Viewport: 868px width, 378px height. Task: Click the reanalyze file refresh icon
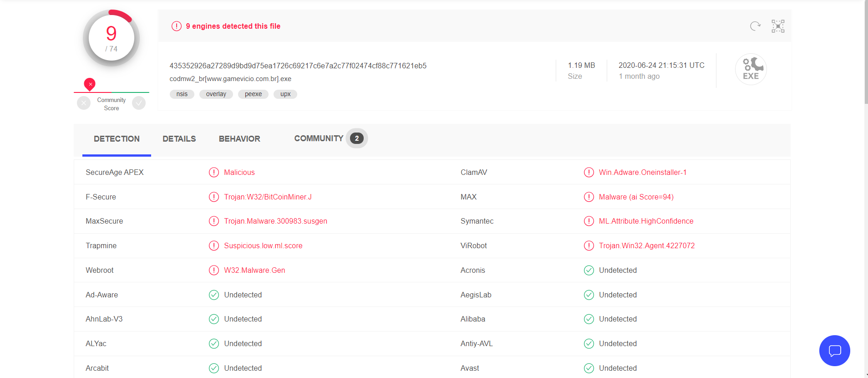pyautogui.click(x=755, y=26)
